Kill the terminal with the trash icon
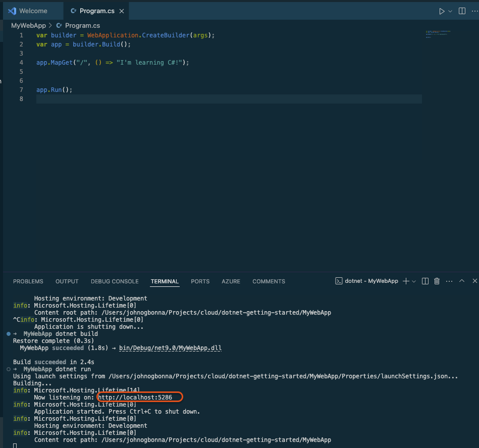Screen dimensions: 479x448 437,281
